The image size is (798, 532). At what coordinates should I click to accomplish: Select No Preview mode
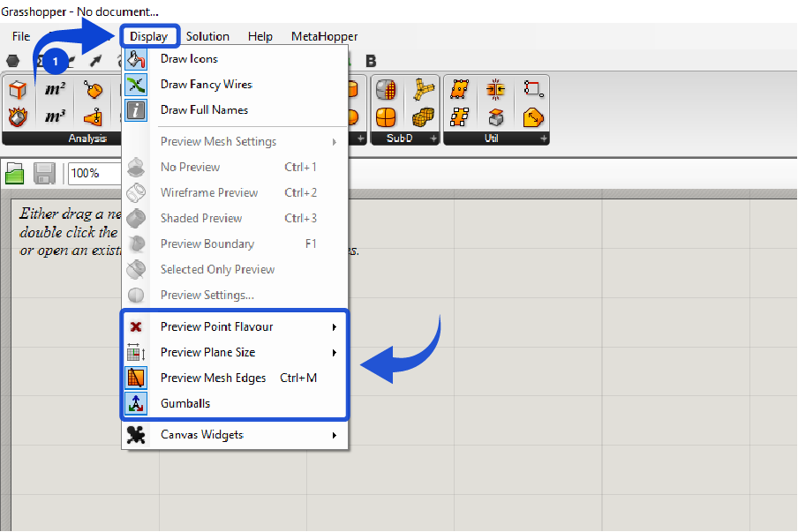click(235, 167)
